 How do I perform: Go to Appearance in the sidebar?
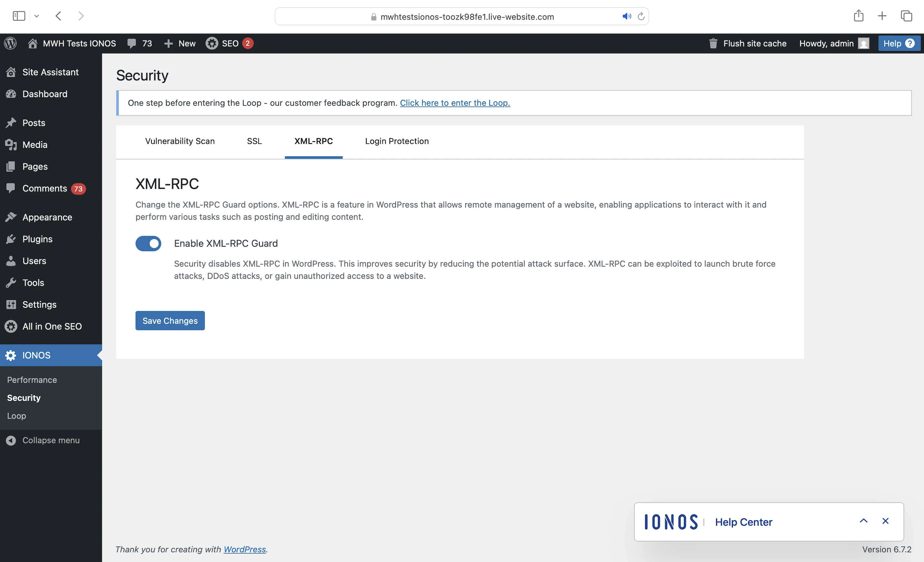(x=47, y=217)
